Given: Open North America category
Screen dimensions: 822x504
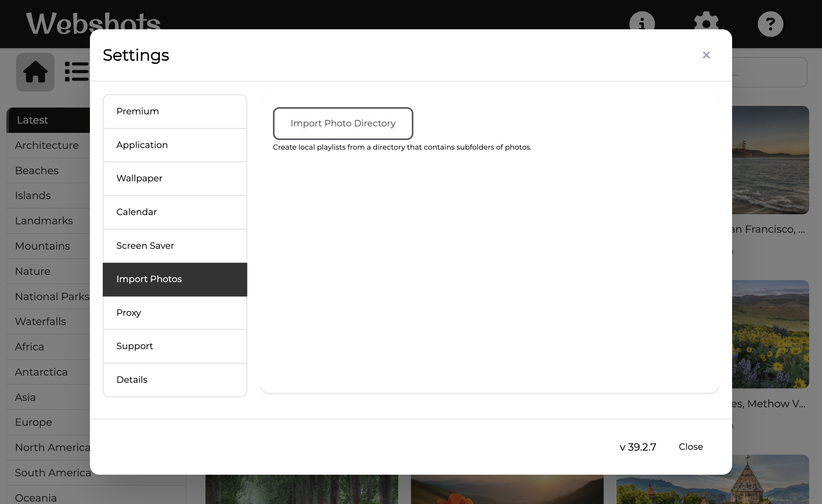Looking at the screenshot, I should [x=48, y=447].
